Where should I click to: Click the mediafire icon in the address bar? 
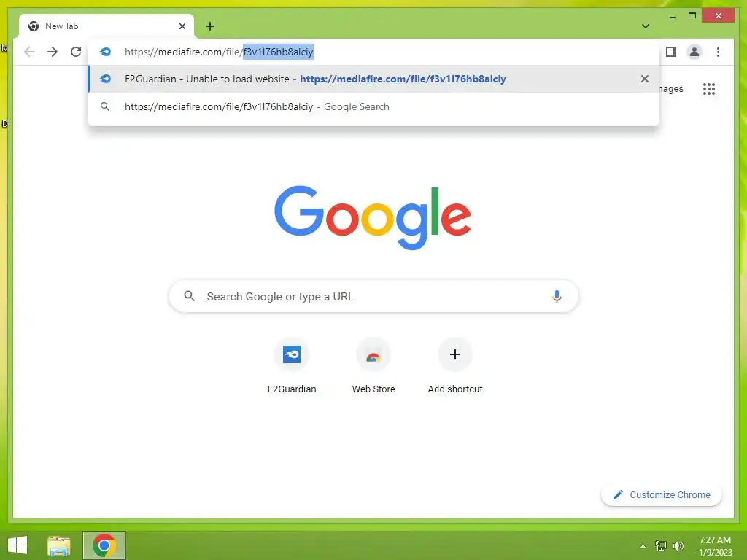105,52
